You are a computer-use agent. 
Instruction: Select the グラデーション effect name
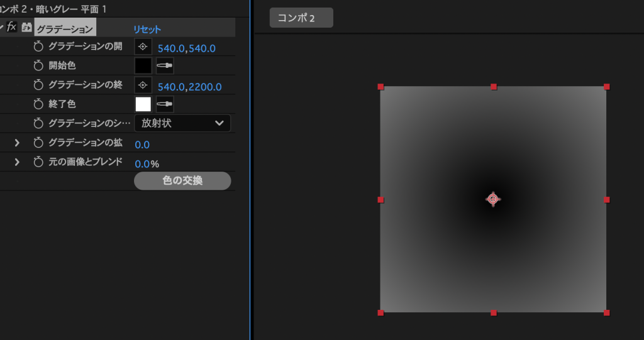click(x=65, y=28)
